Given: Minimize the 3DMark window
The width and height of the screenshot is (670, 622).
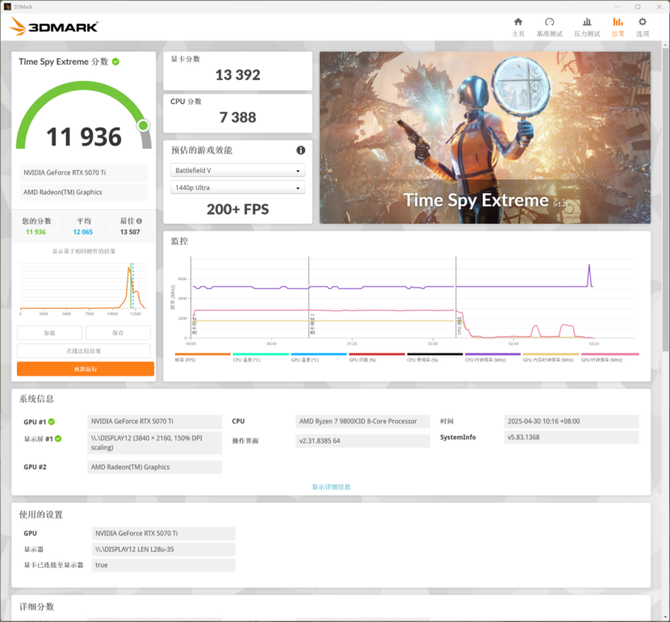Looking at the screenshot, I should click(x=617, y=6).
